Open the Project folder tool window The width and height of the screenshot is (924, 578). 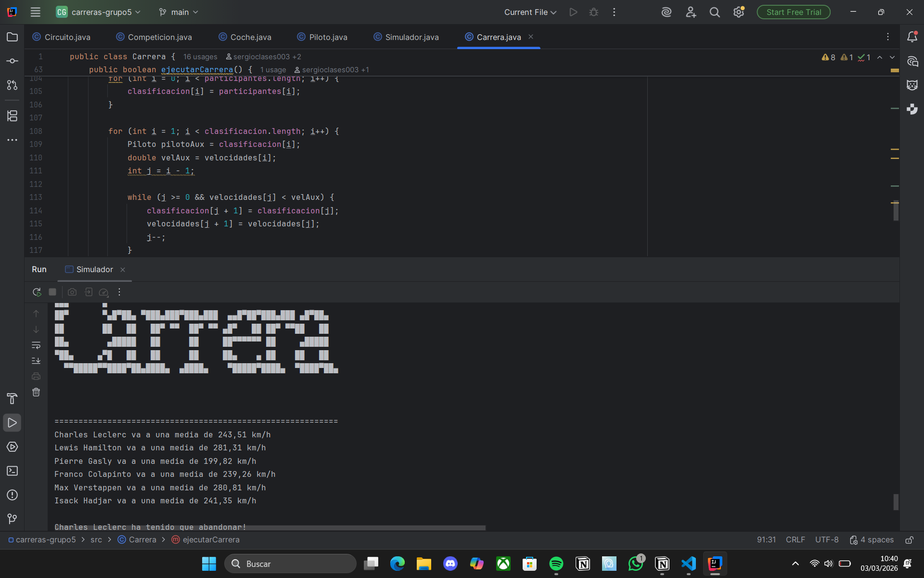pos(12,37)
